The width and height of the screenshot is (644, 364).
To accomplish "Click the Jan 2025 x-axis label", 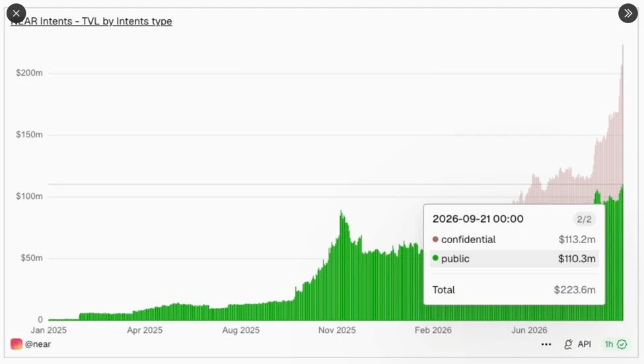I will pos(48,330).
